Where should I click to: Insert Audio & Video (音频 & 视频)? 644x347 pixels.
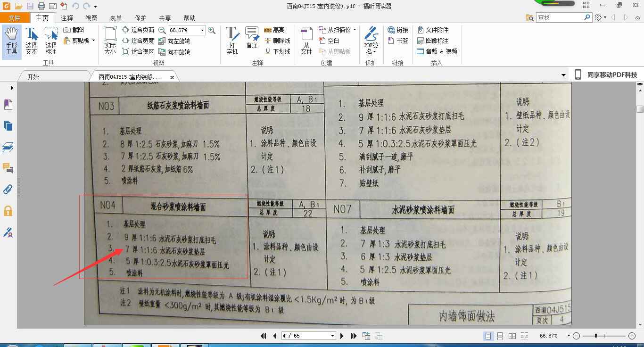[437, 51]
